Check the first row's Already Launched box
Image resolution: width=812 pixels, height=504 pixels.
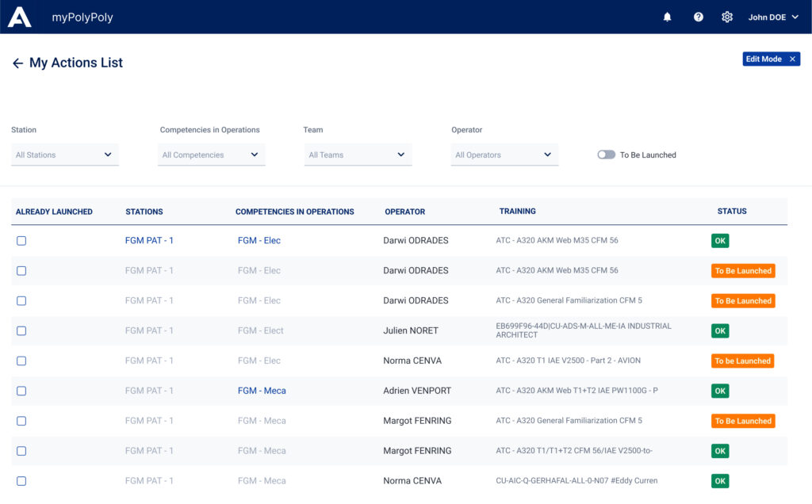coord(21,241)
